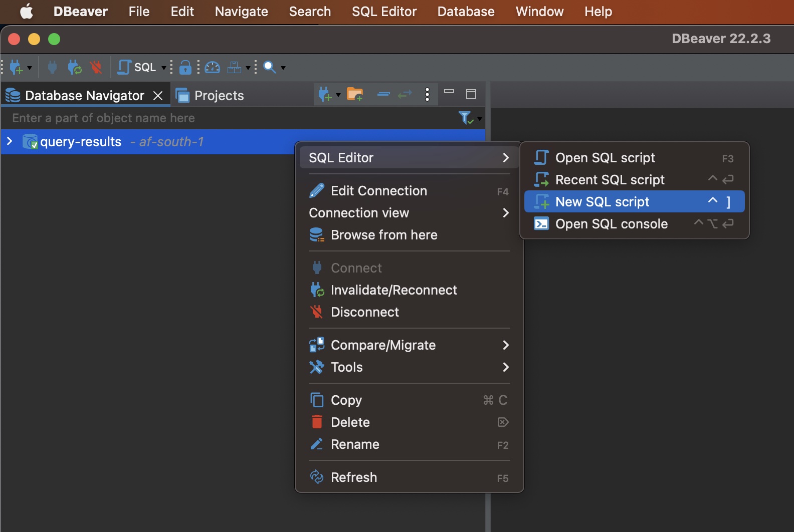The width and height of the screenshot is (794, 532).
Task: Click the Connect plug icon in main toolbar
Action: [x=52, y=67]
